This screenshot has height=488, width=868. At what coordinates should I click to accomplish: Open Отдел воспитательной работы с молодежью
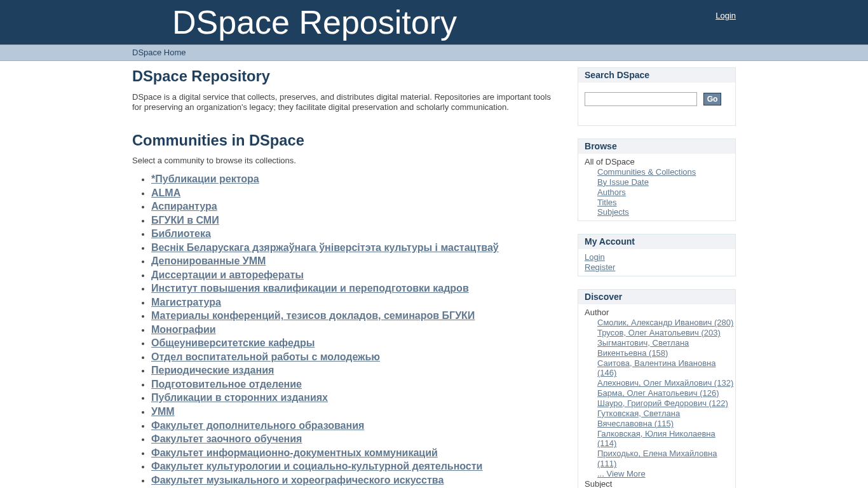(x=266, y=357)
